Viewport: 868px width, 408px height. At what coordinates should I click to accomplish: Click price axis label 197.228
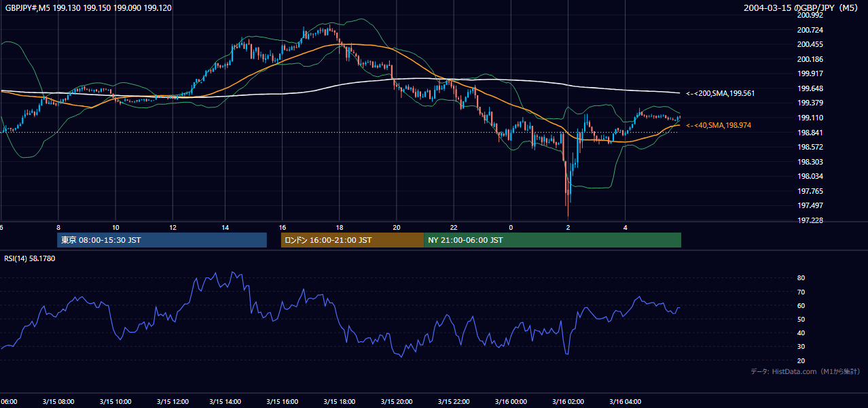(x=810, y=220)
